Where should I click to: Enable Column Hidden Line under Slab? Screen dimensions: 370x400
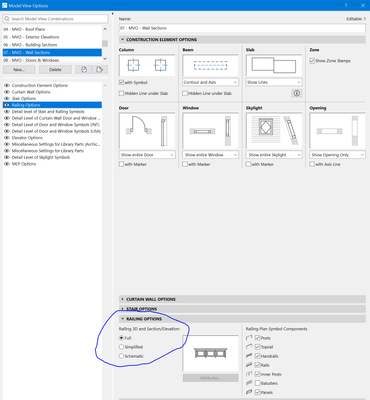(122, 93)
